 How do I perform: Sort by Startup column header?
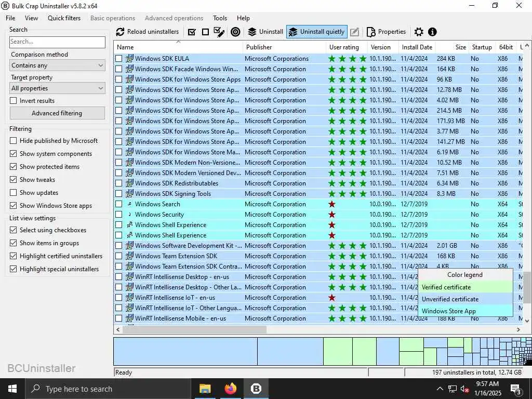[482, 47]
